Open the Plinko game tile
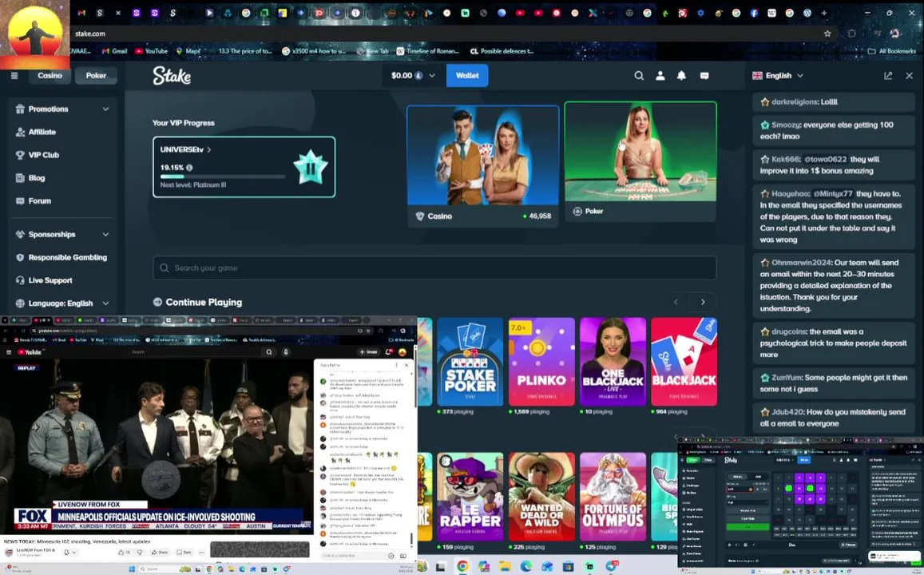Screen dimensions: 924x575 click(x=541, y=362)
